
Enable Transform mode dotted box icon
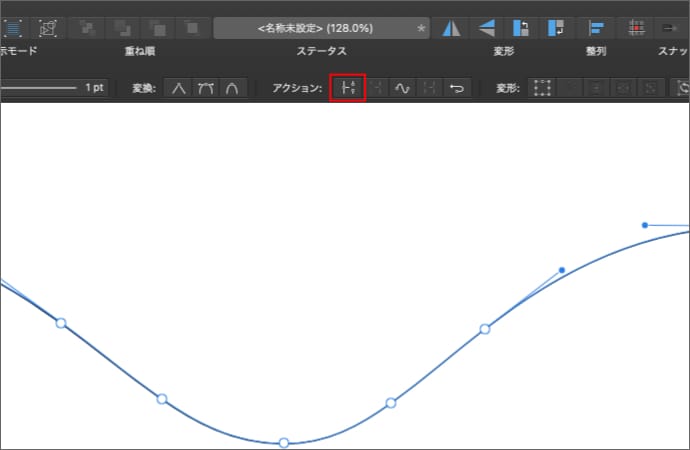(544, 88)
